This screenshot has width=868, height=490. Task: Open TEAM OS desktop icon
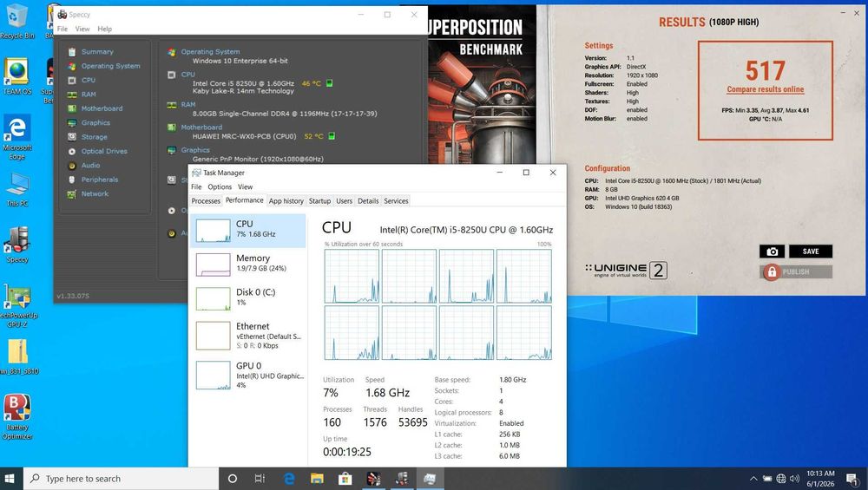[x=17, y=77]
